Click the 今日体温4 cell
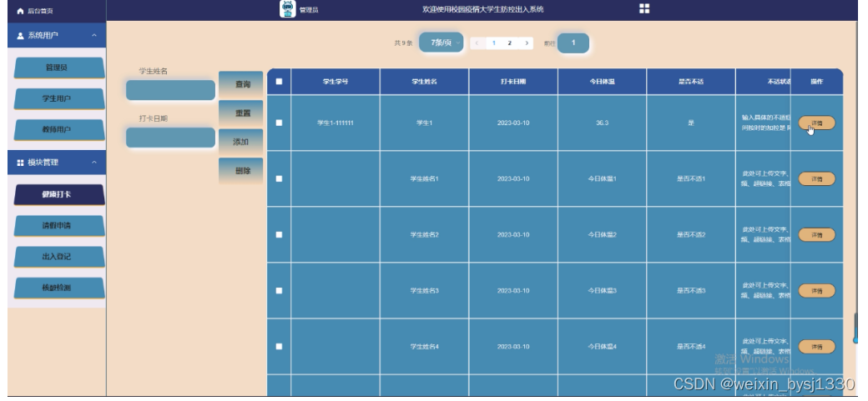Viewport: 868px width, 401px height. (602, 346)
